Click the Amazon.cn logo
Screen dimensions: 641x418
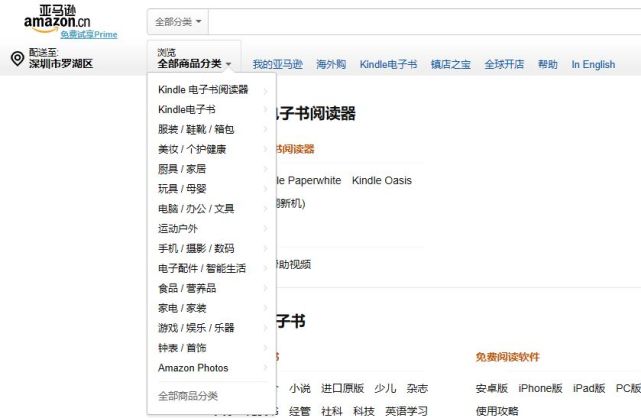click(x=57, y=18)
